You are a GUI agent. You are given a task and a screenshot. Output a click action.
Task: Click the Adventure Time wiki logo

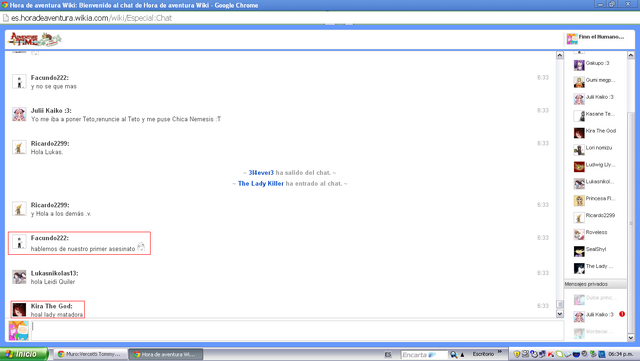[x=35, y=39]
